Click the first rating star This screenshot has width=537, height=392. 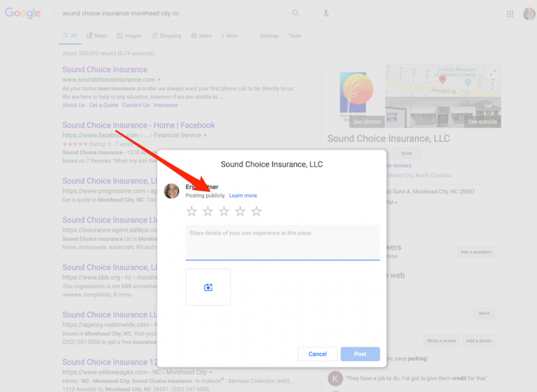[x=192, y=212]
